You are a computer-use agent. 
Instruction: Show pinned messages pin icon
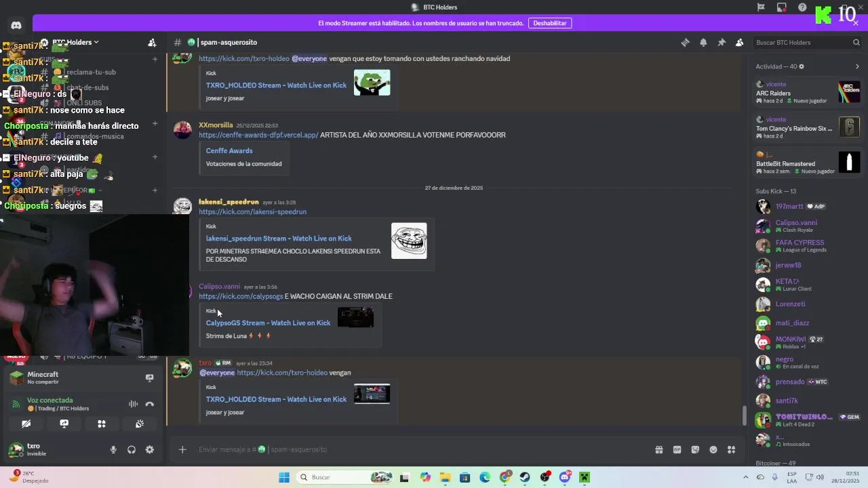[x=722, y=42]
